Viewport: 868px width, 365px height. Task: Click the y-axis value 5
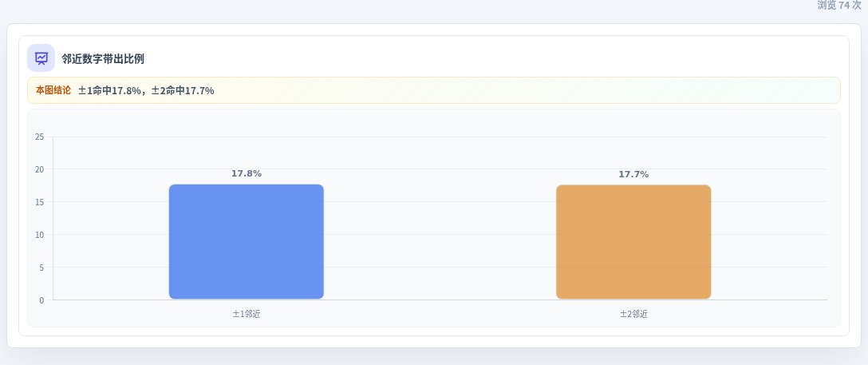(41, 267)
